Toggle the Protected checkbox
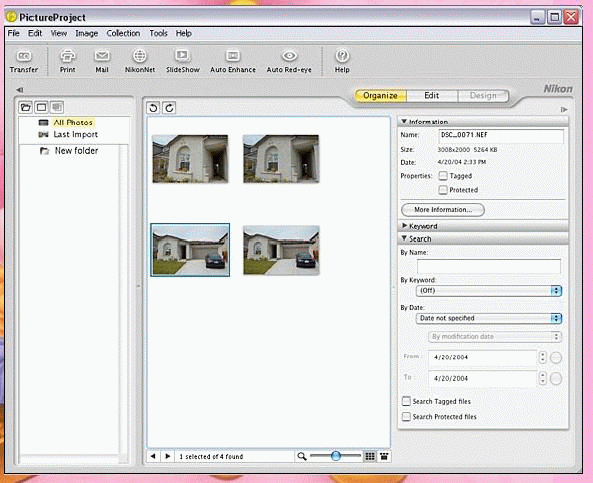This screenshot has height=483, width=593. 443,190
